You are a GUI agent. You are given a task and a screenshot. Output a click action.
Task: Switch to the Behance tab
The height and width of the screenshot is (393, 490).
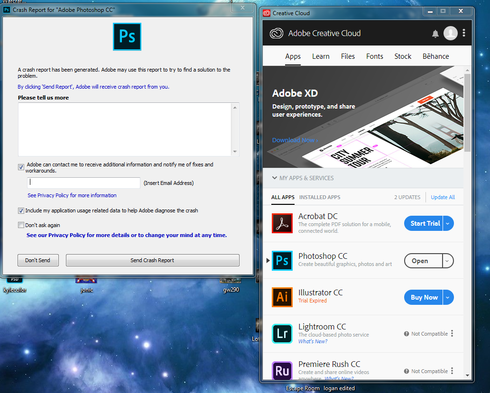(436, 56)
